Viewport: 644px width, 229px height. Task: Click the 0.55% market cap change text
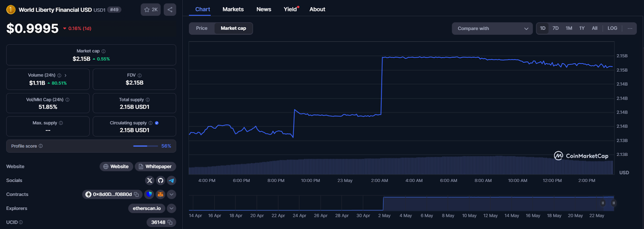[104, 59]
